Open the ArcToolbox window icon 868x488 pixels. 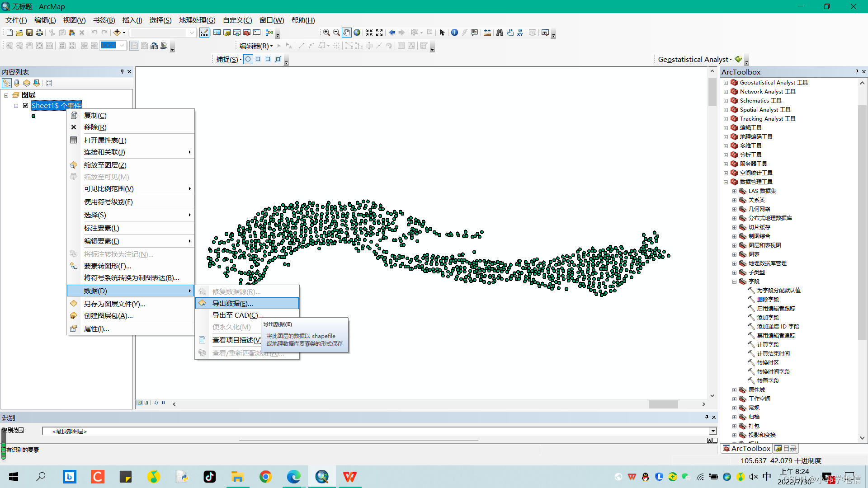(x=247, y=33)
